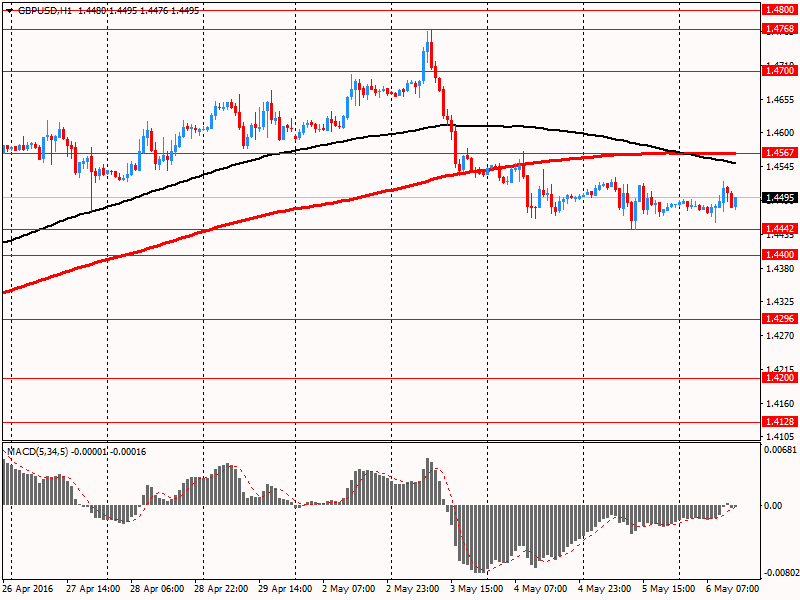Viewport: 800px width, 600px height.
Task: Click the 3 May 15:00 time axis label
Action: point(477,588)
